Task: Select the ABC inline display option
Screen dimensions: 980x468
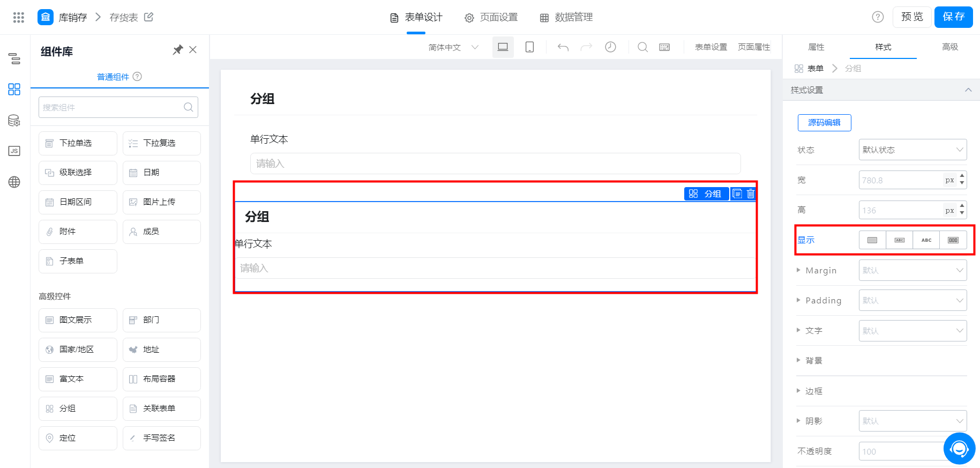Action: (x=926, y=240)
